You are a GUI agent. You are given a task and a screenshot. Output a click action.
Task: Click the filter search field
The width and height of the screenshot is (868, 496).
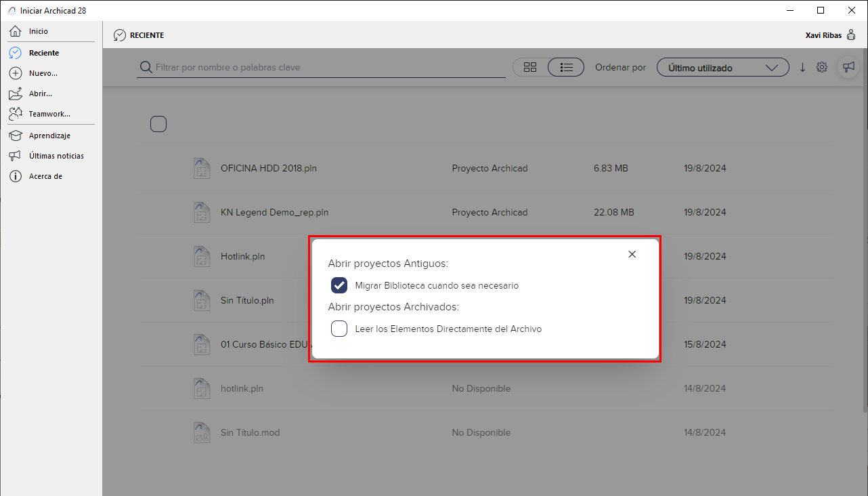[321, 67]
